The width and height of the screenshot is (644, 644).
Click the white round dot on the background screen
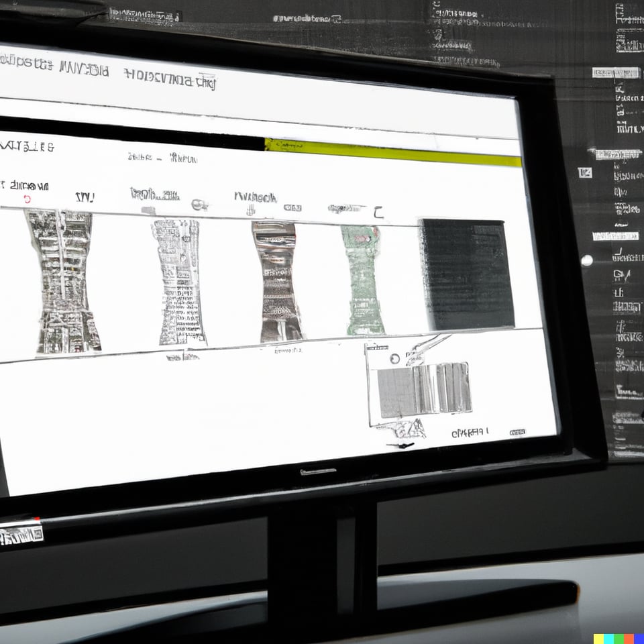point(587,260)
